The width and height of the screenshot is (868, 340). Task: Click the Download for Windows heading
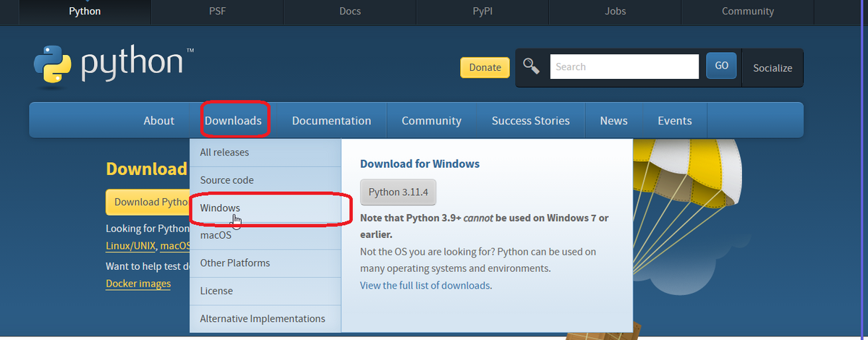[420, 163]
